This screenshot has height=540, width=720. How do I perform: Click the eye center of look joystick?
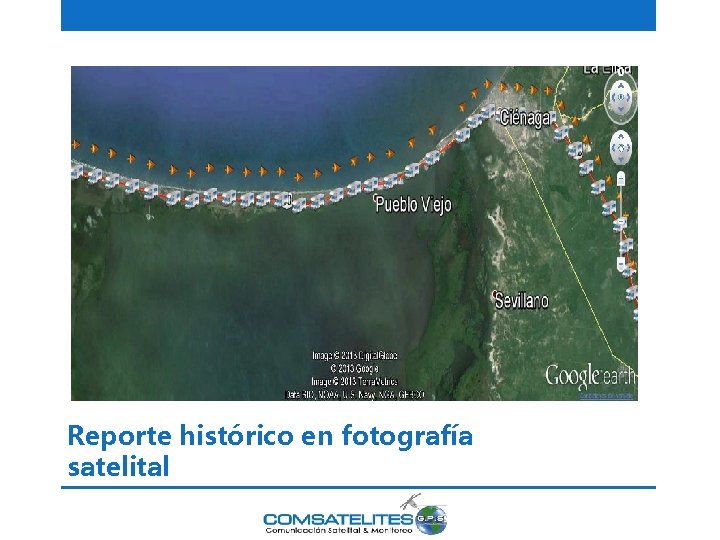[x=621, y=97]
